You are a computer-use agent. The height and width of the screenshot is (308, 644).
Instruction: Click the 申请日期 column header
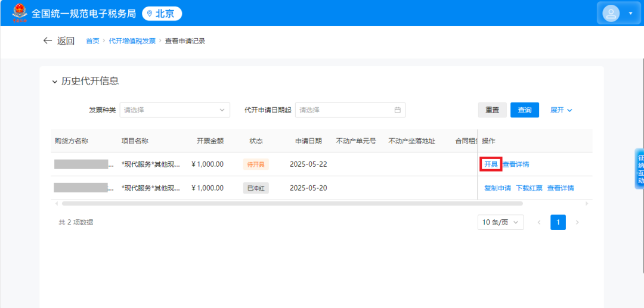[308, 141]
